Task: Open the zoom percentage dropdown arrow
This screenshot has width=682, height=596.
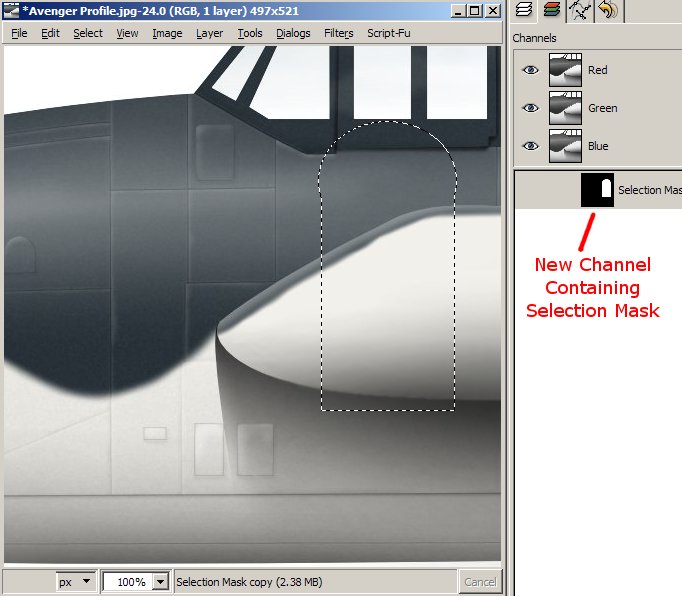Action: pos(160,582)
